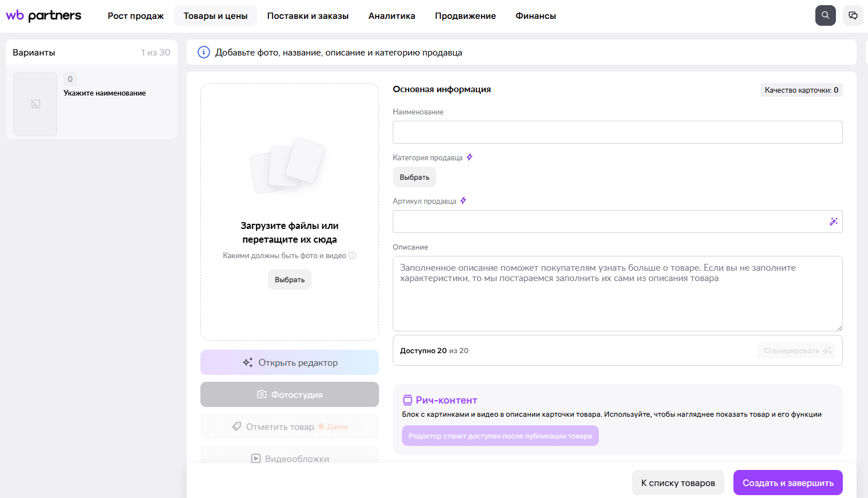The height and width of the screenshot is (498, 868).
Task: Click the rich content editor unavailable button
Action: 500,436
